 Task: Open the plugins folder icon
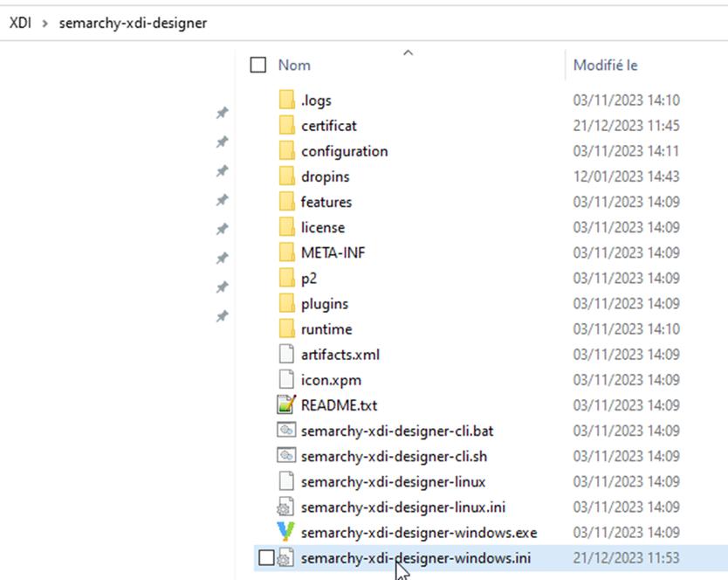pyautogui.click(x=285, y=303)
